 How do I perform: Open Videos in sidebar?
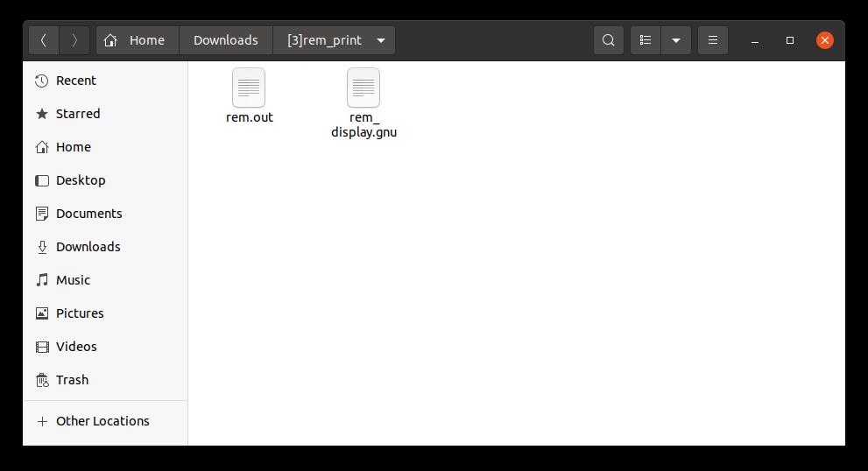105,347
